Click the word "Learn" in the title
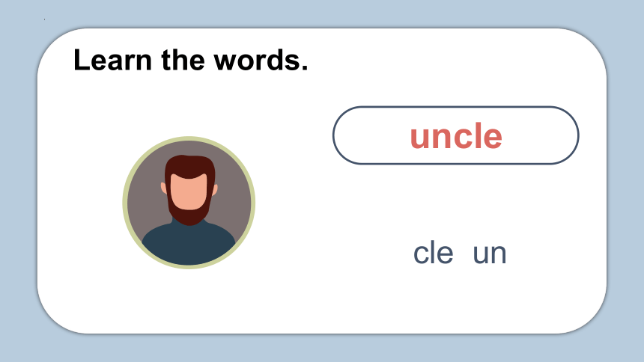Screen dimensions: 644x362 [112, 60]
